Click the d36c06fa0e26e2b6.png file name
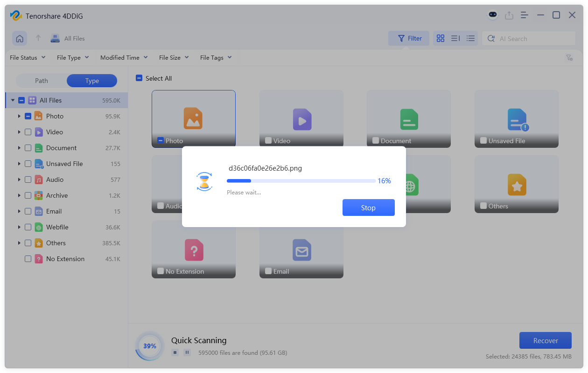 (x=265, y=168)
